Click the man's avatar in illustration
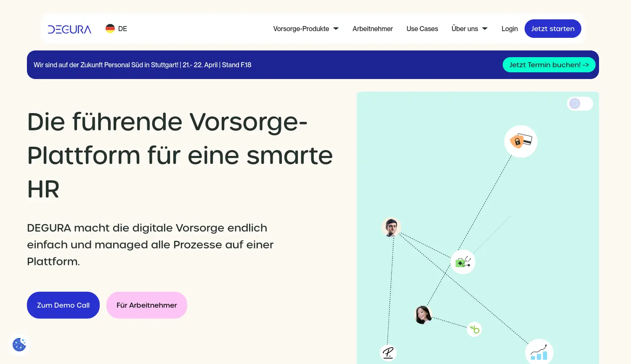Image resolution: width=631 pixels, height=364 pixels. click(x=391, y=227)
